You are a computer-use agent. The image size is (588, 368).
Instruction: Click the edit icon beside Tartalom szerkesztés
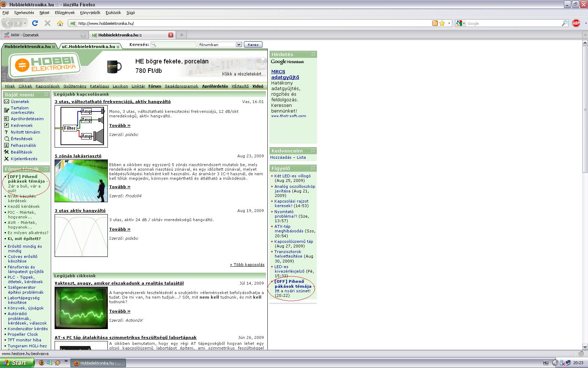coord(6,110)
